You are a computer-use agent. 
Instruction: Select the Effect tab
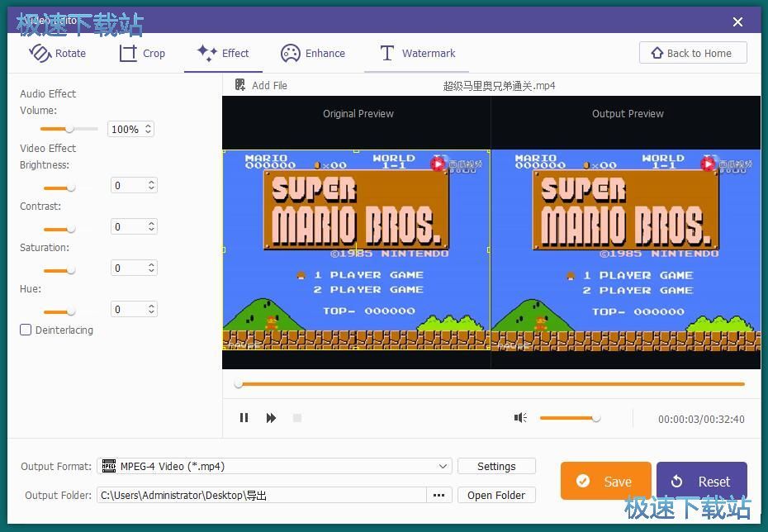click(223, 53)
